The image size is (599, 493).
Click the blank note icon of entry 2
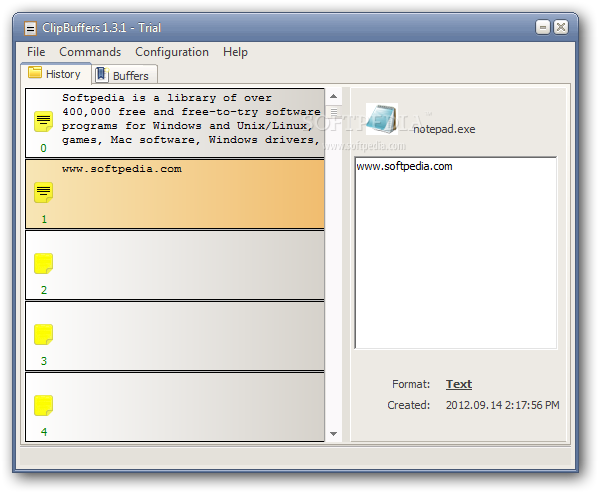coord(44,263)
